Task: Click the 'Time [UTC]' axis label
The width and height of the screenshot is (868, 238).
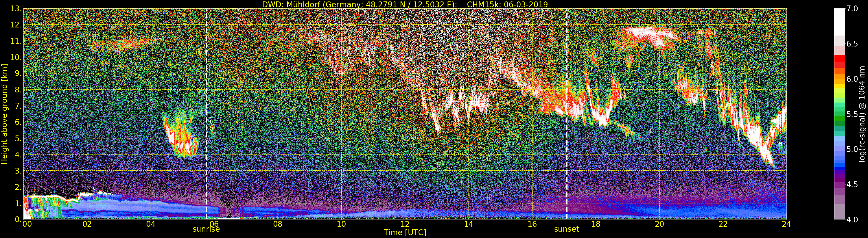Action: click(x=405, y=232)
